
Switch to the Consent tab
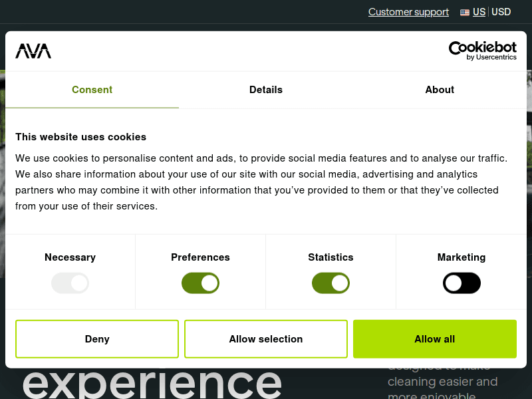coord(92,90)
